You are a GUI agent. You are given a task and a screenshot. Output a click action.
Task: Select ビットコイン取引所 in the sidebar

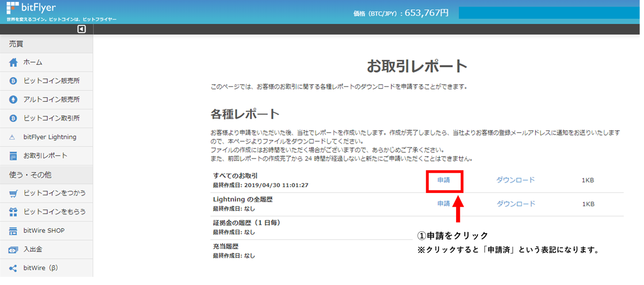point(46,119)
